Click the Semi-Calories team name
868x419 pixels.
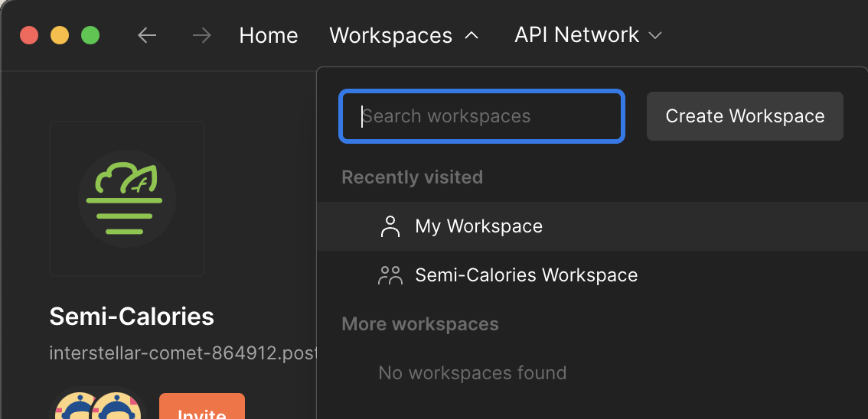pyautogui.click(x=132, y=317)
